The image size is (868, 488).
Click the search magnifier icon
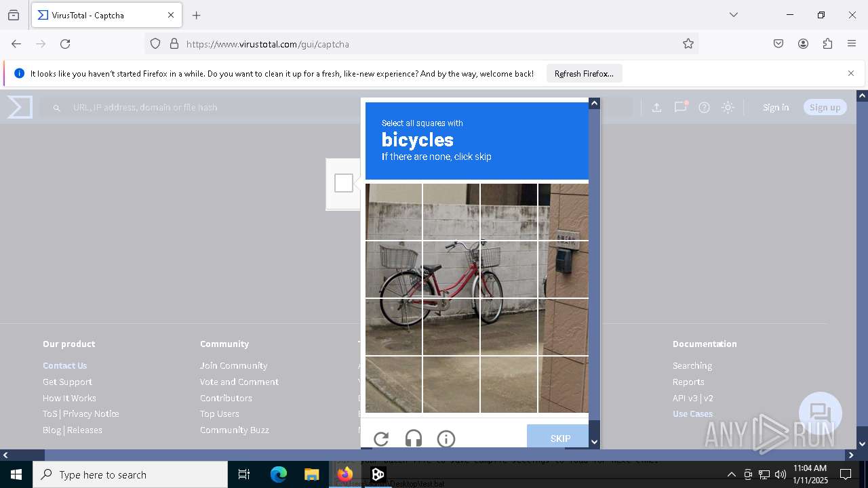click(x=57, y=108)
